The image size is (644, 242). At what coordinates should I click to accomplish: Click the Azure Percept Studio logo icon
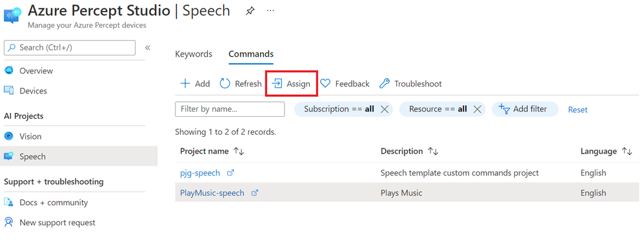pyautogui.click(x=12, y=15)
